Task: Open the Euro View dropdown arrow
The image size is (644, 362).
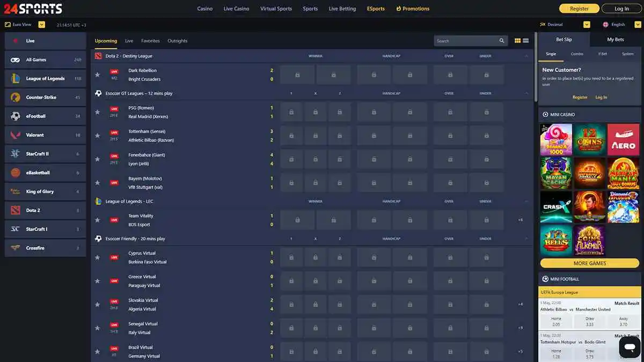Action: (x=42, y=25)
